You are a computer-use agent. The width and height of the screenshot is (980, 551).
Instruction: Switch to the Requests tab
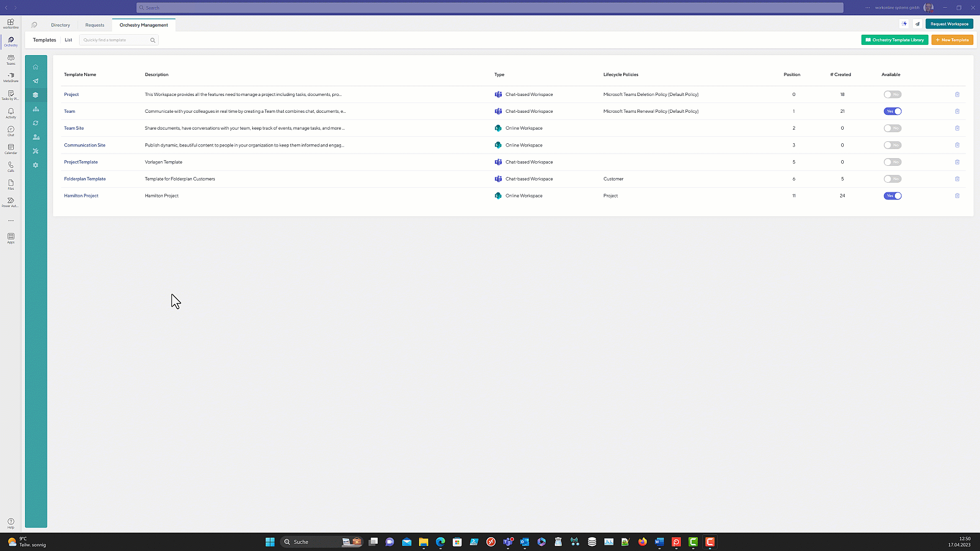point(94,25)
